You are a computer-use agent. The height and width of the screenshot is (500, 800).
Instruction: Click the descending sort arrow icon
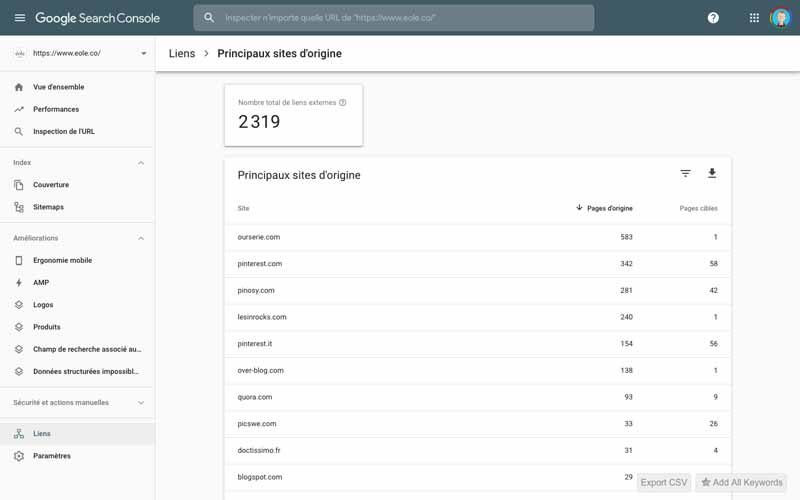579,208
